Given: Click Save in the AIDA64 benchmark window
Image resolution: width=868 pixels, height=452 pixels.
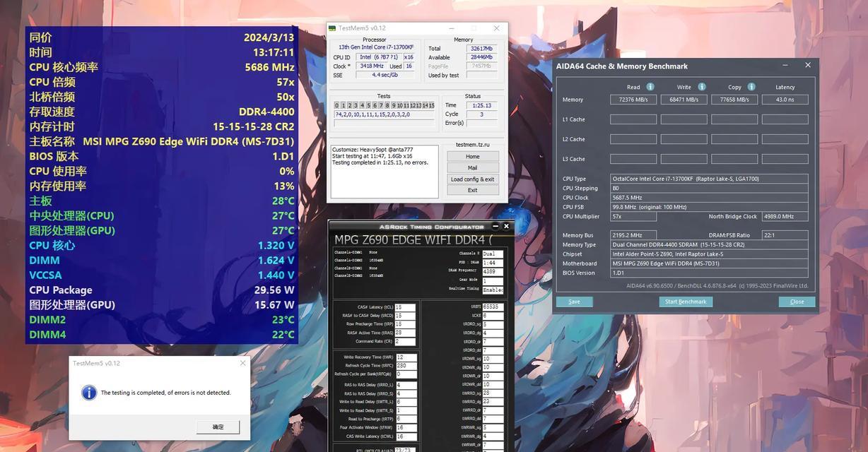Looking at the screenshot, I should pos(574,302).
